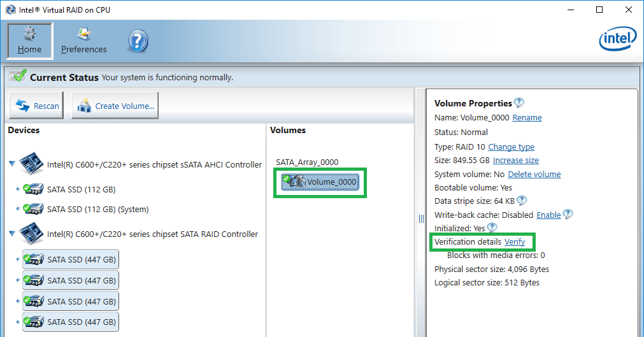Click help icon next to Write-back cache

(x=568, y=215)
